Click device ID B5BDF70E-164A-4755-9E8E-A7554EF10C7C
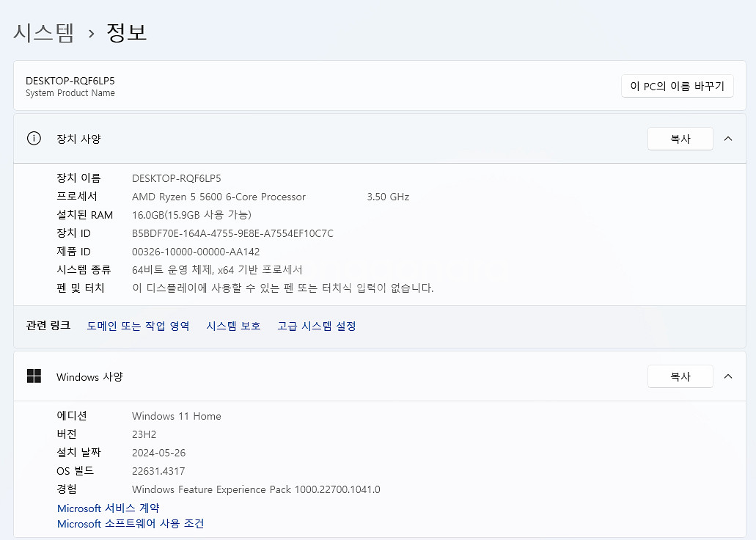 point(232,233)
